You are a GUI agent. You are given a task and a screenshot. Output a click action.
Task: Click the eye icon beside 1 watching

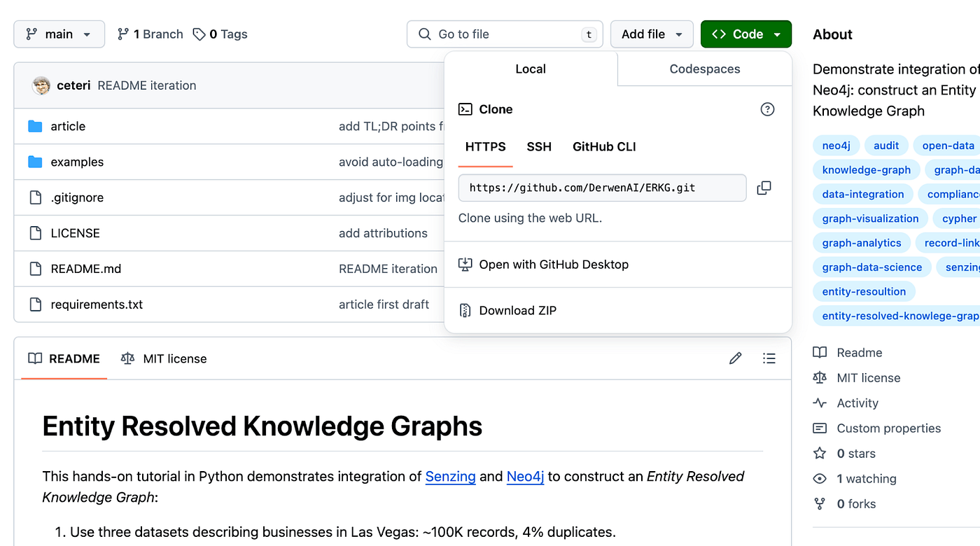tap(820, 479)
